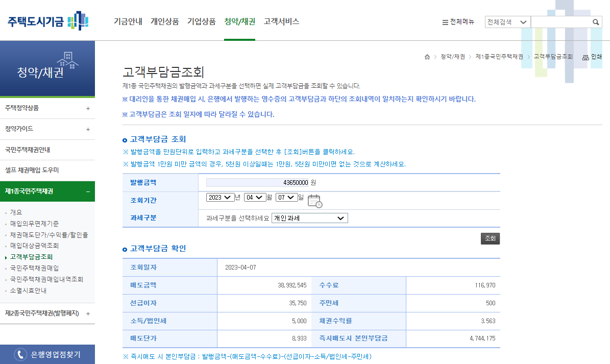Click the 인쇄 printer icon

click(x=585, y=57)
